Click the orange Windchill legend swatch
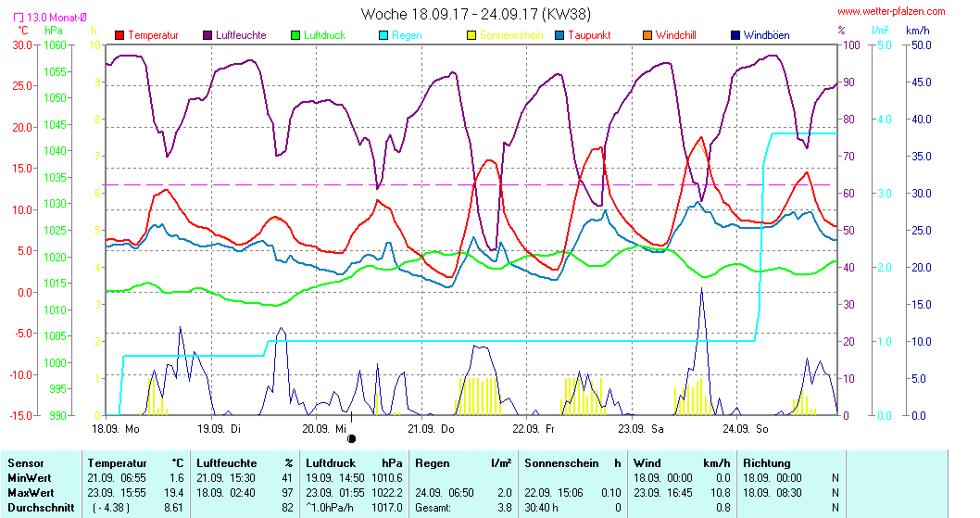This screenshot has height=518, width=980. click(647, 35)
